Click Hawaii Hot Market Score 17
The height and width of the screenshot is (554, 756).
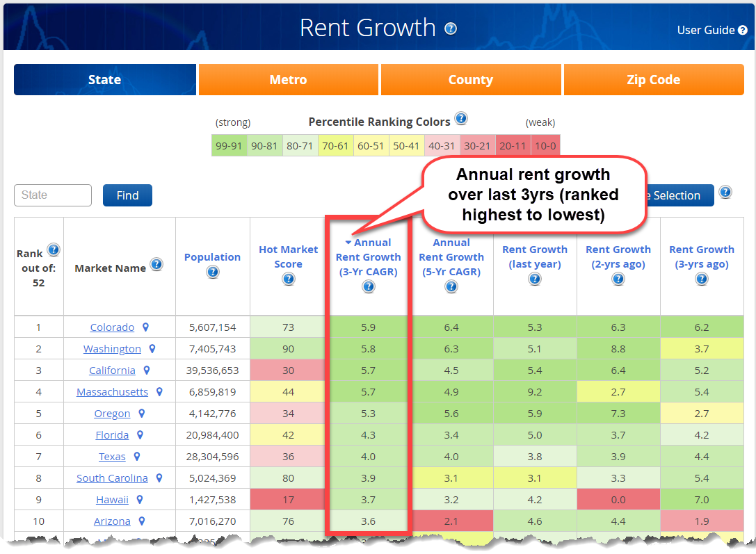pyautogui.click(x=289, y=500)
